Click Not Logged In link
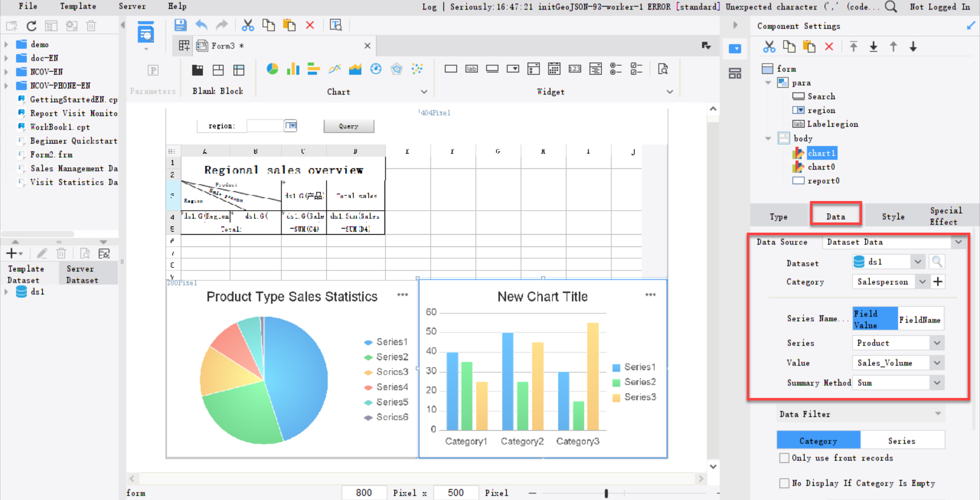The width and height of the screenshot is (980, 500). tap(940, 7)
